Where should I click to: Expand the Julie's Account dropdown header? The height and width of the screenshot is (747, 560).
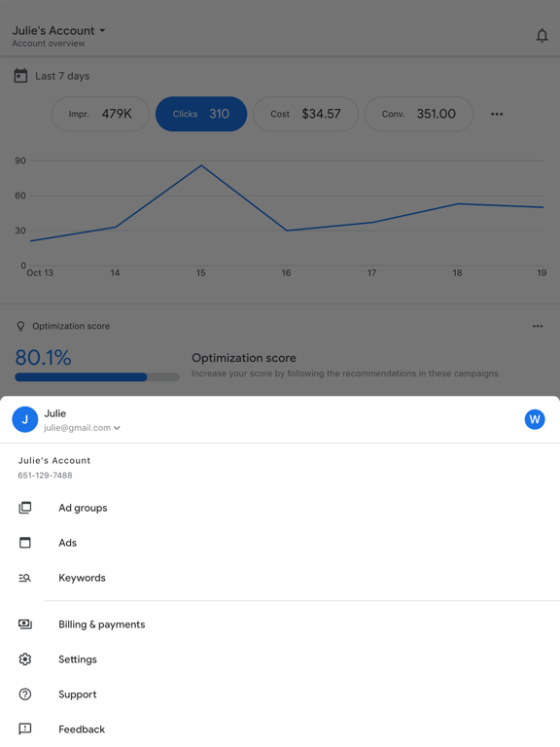[58, 30]
